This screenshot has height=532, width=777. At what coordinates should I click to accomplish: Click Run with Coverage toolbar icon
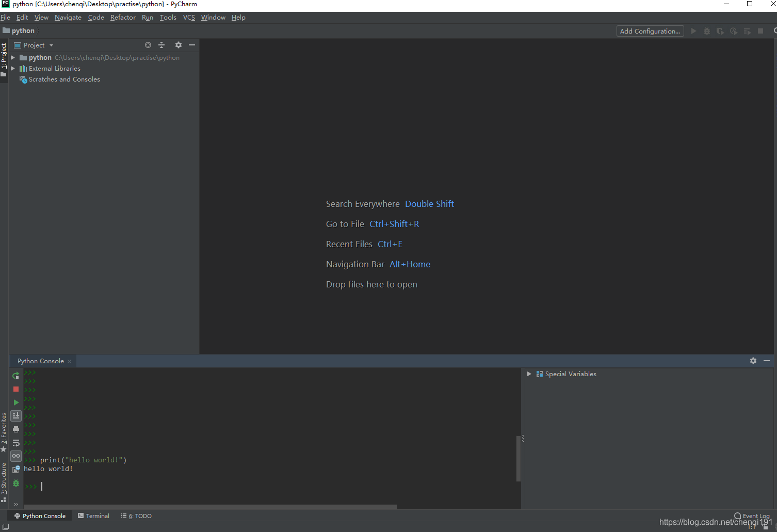720,31
